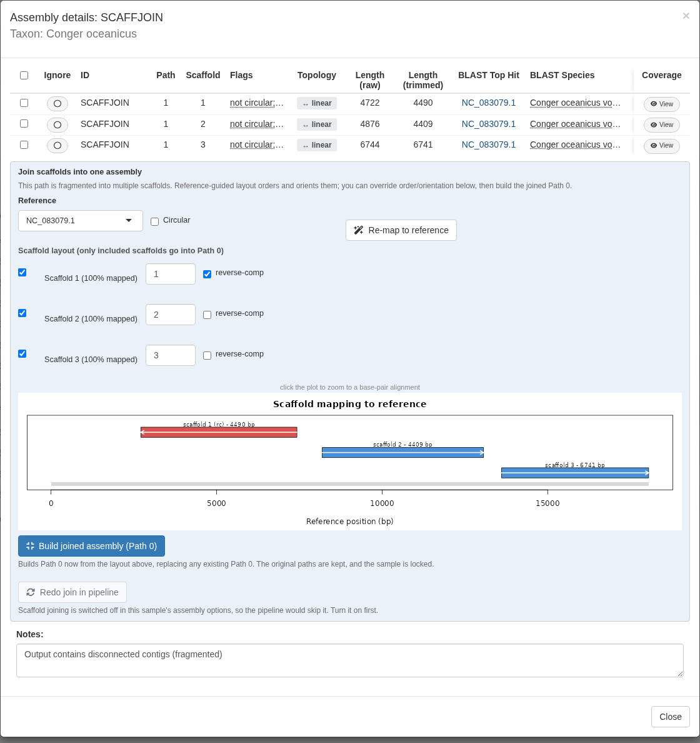Screen dimensions: 700x743
Task: Click linear topology badge for raw length 6744 row
Action: point(317,145)
